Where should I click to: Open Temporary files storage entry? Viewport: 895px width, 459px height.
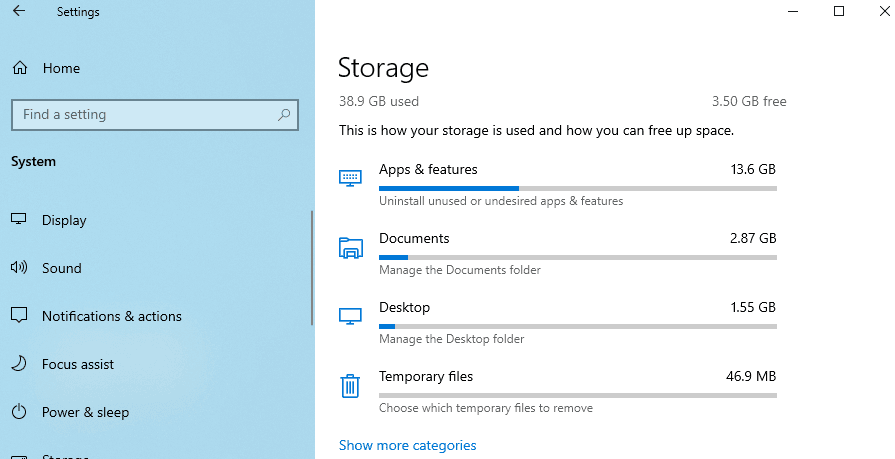click(x=426, y=377)
